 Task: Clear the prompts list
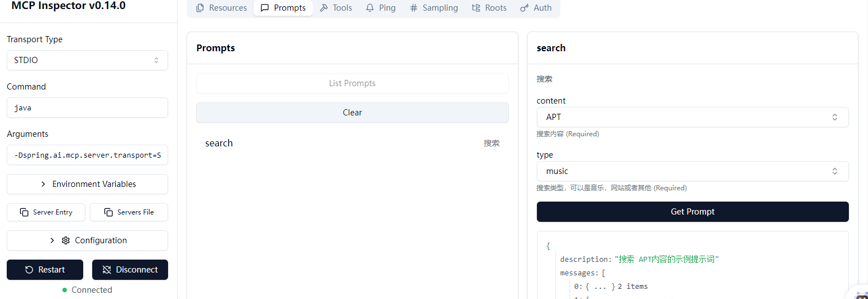[352, 113]
